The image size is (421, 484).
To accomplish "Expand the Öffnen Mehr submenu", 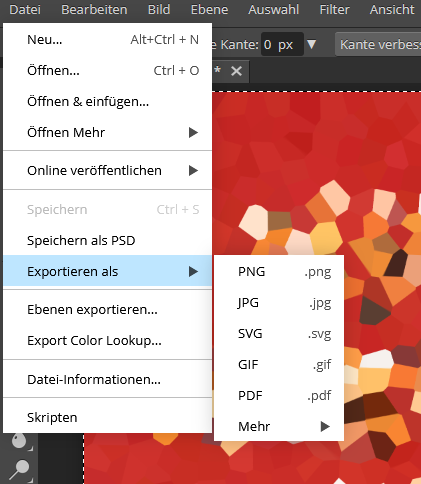I will tap(108, 132).
